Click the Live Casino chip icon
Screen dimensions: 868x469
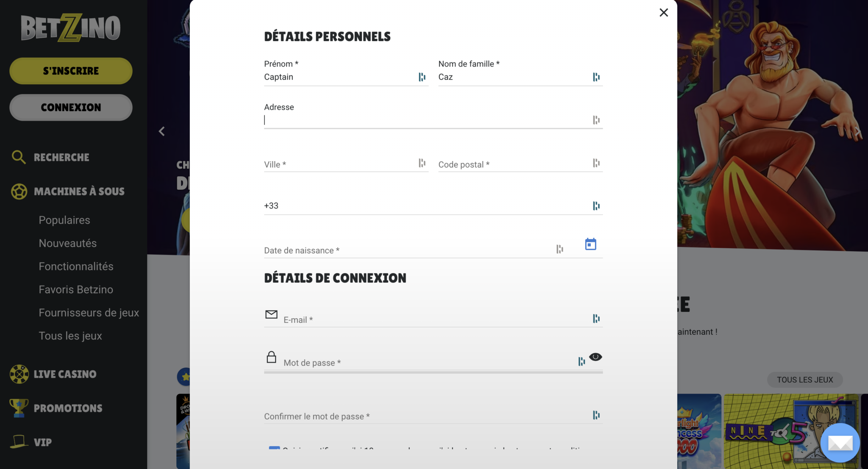19,374
